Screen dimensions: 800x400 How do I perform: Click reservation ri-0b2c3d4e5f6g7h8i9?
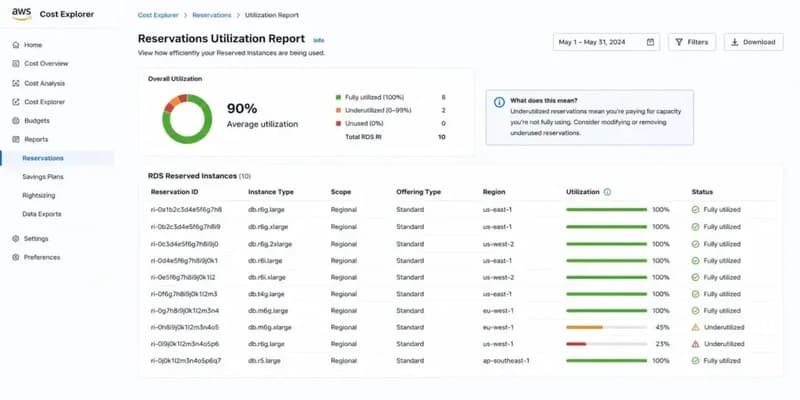click(x=186, y=227)
